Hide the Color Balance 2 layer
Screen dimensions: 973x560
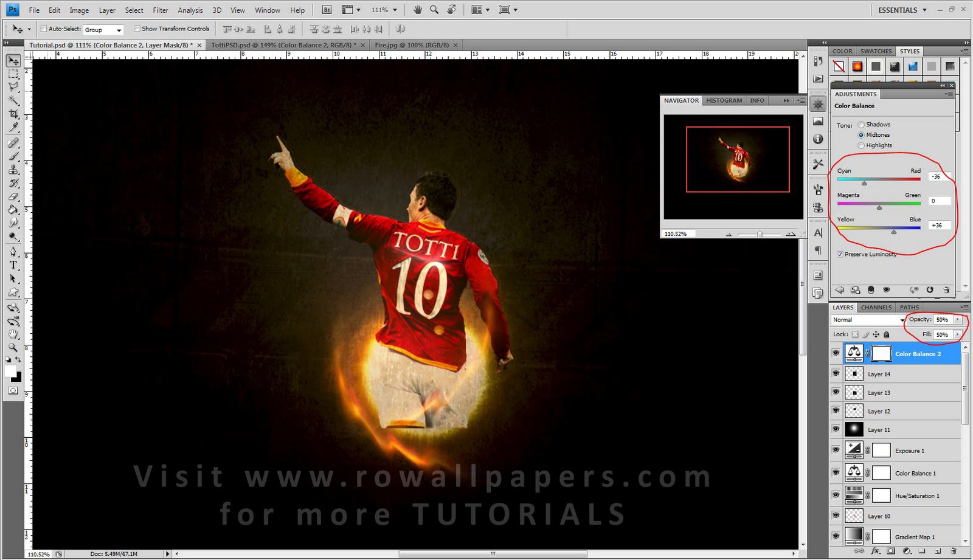(x=836, y=353)
